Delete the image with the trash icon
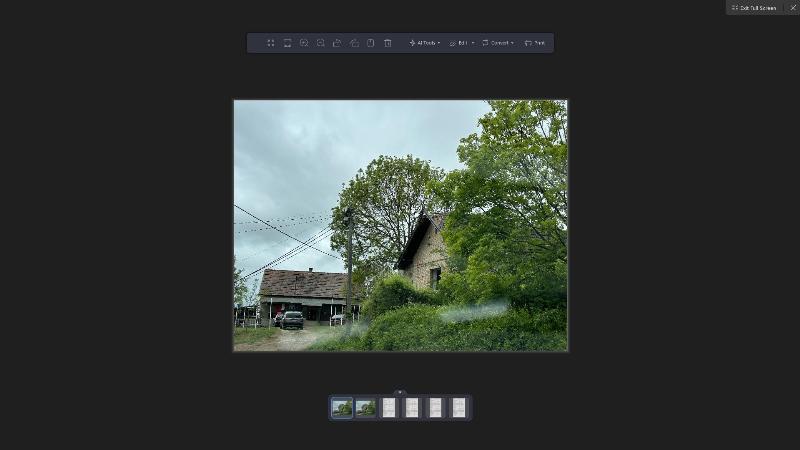Viewport: 800px width, 450px height. pos(388,43)
